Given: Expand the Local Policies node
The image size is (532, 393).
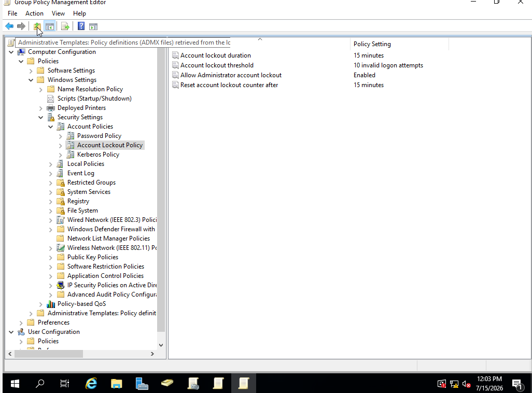Looking at the screenshot, I should (x=50, y=164).
